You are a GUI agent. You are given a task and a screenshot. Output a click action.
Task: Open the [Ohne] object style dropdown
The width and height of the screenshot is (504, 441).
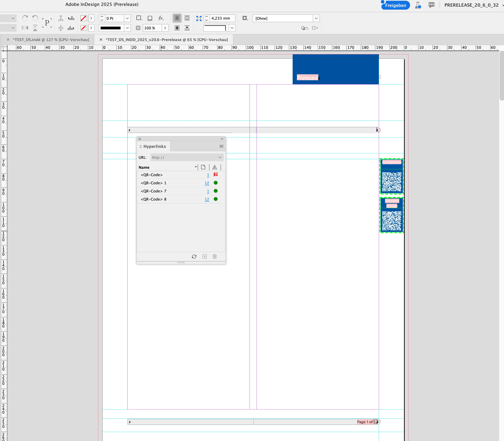coord(316,18)
